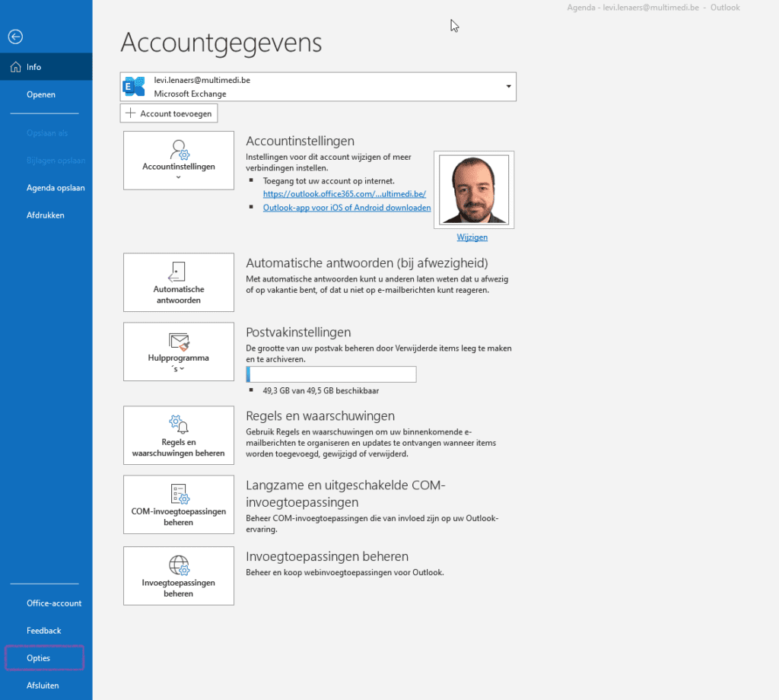Click the COM-invoegtoepassingen list-gear icon

click(180, 494)
